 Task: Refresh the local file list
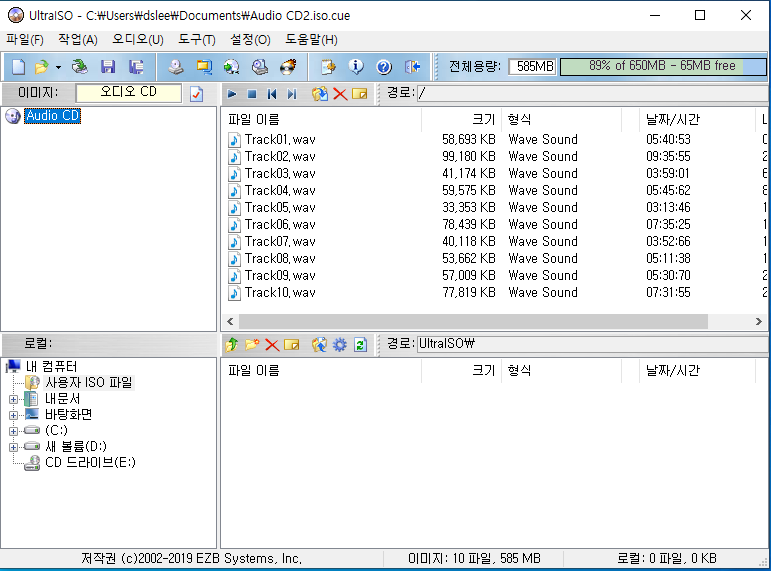[x=360, y=344]
